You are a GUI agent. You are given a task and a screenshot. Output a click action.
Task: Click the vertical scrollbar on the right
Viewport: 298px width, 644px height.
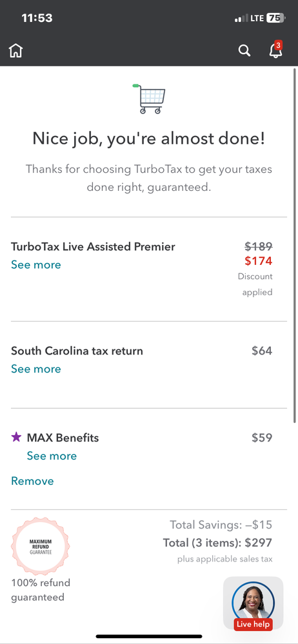click(x=294, y=245)
